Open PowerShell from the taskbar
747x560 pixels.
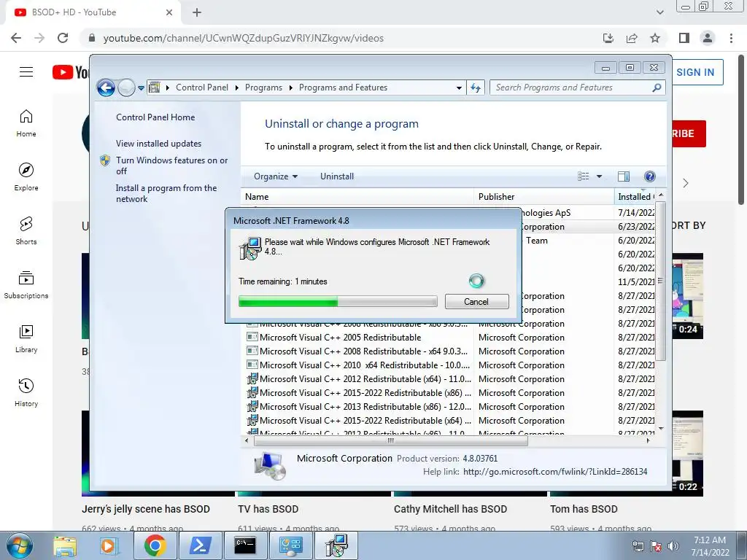(x=200, y=545)
